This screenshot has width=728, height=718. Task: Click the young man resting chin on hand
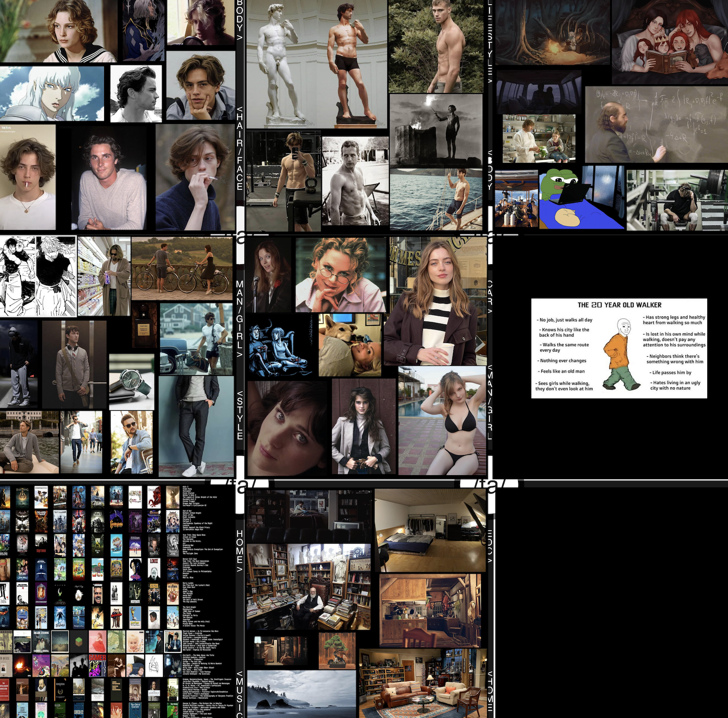[200, 86]
